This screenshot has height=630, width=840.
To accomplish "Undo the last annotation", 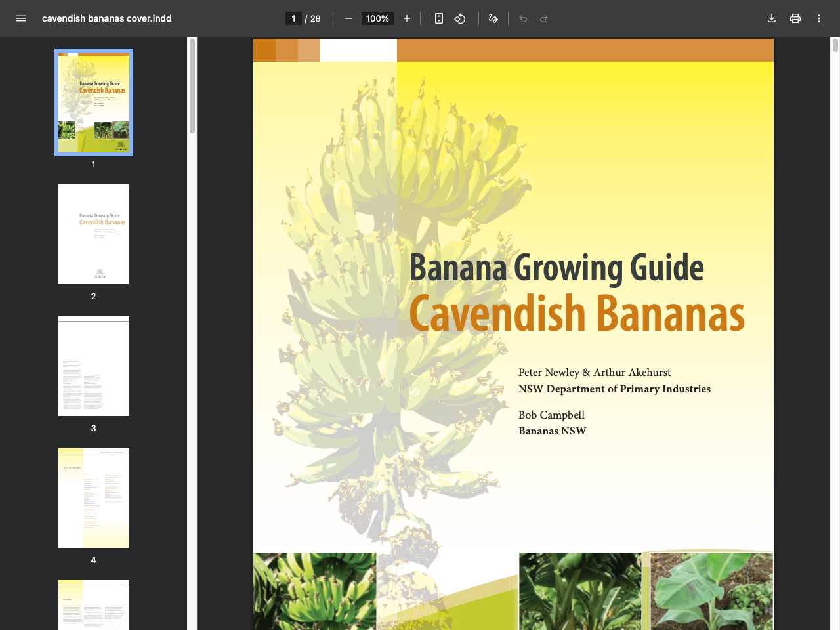I will pos(523,18).
